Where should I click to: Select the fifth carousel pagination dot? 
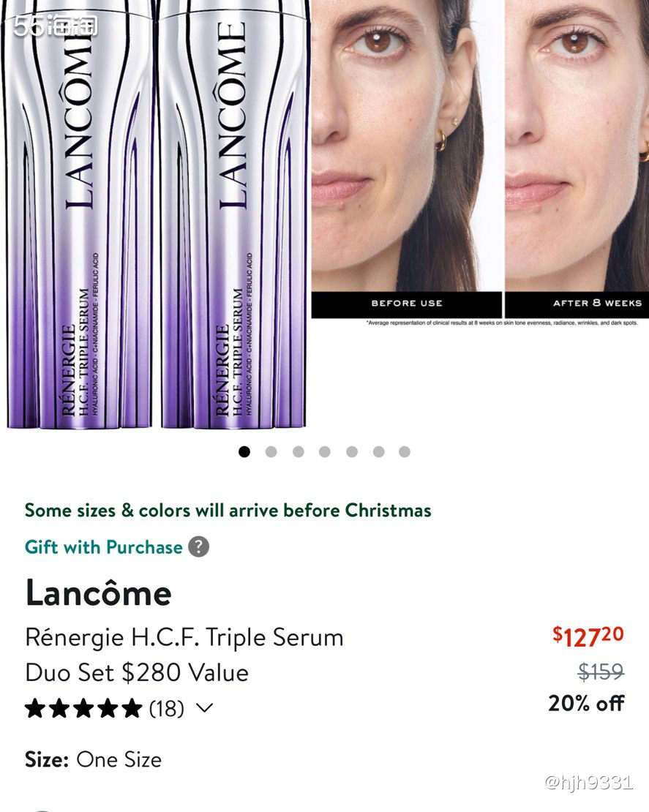coord(352,452)
